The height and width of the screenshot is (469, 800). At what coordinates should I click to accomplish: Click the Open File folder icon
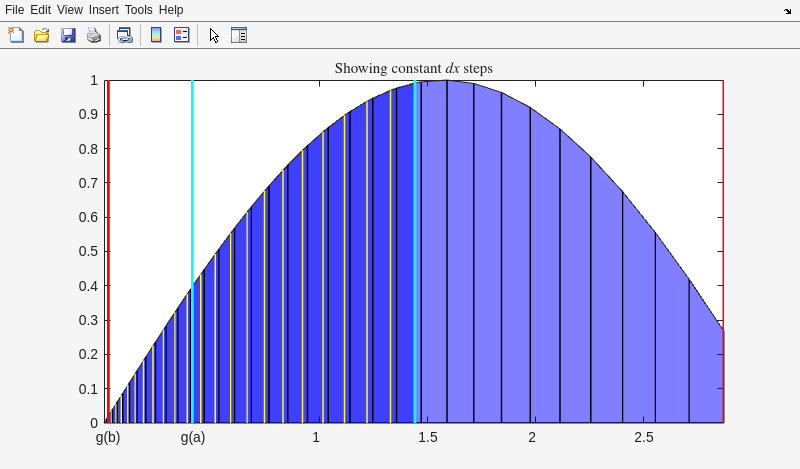[x=42, y=35]
